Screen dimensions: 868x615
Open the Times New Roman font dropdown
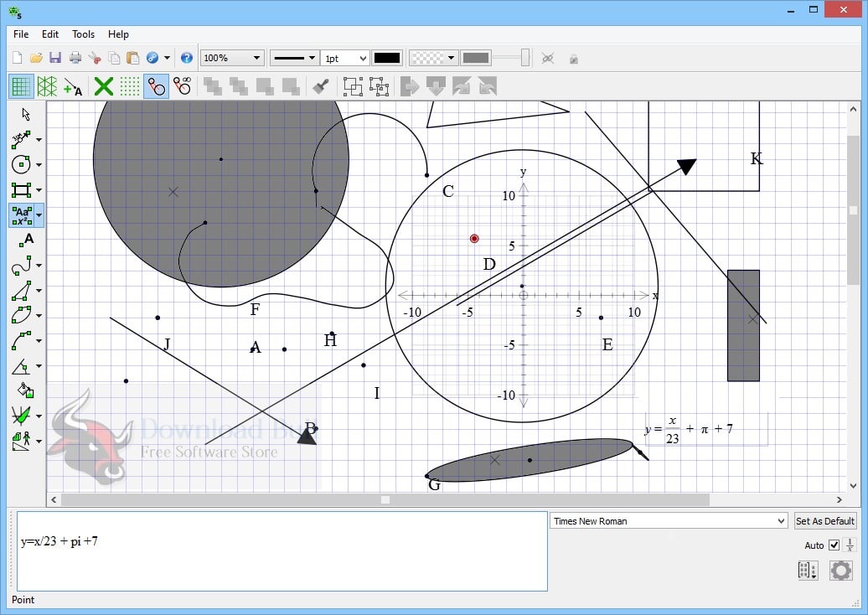tap(669, 521)
